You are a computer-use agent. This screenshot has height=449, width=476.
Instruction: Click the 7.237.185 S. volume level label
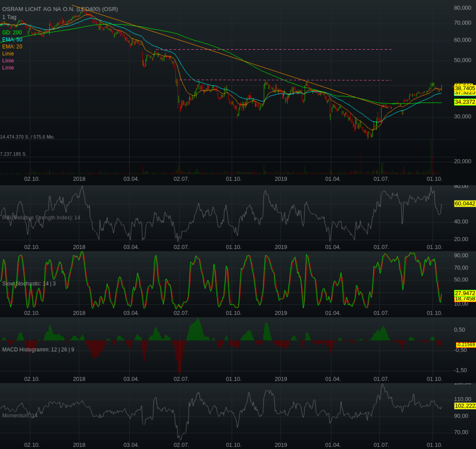point(13,154)
